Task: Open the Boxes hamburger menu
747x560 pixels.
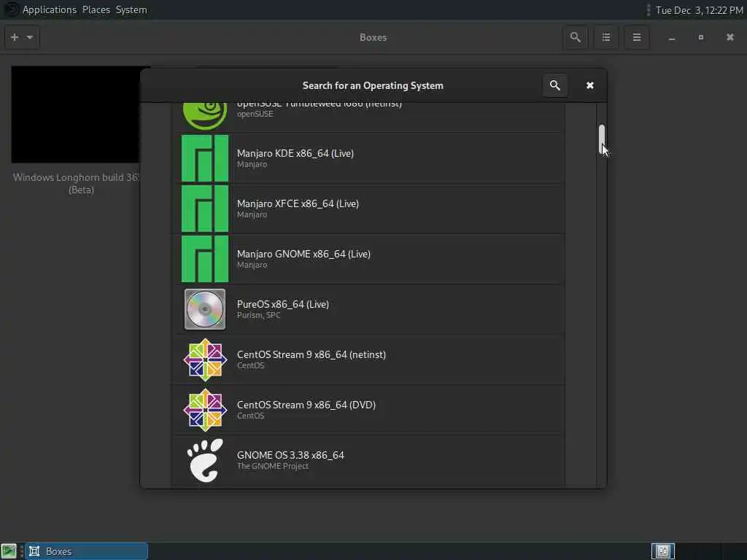Action: pos(636,37)
